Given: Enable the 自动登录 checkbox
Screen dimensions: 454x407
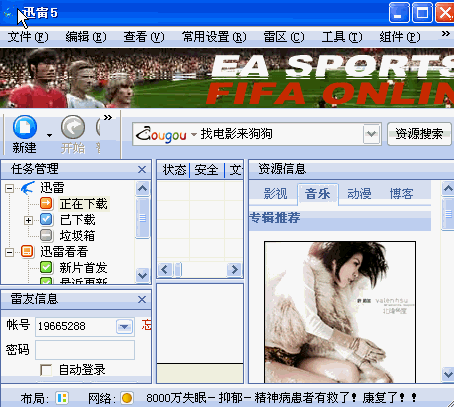Looking at the screenshot, I should coord(46,370).
